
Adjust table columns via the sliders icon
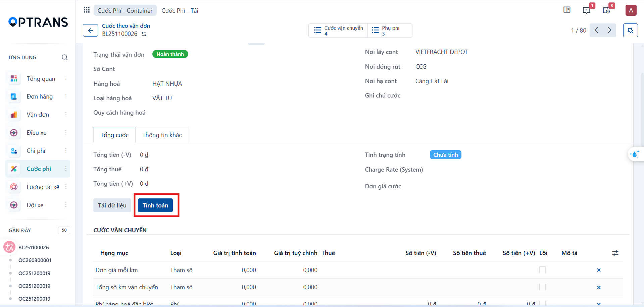click(x=615, y=253)
